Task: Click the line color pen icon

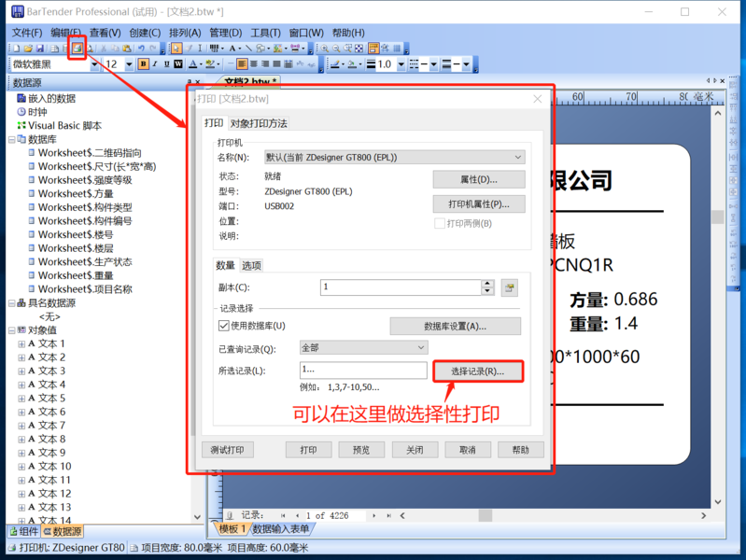Action: (335, 64)
